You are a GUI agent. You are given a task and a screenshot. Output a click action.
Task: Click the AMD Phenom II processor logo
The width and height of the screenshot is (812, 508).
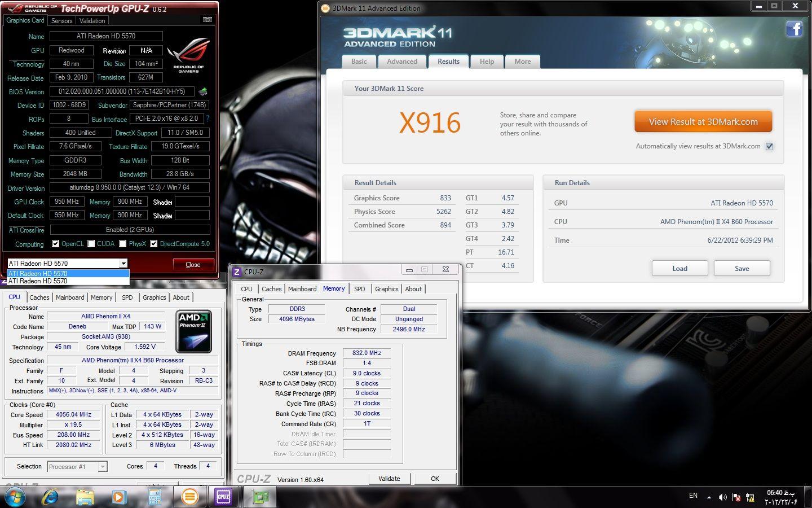tap(193, 331)
